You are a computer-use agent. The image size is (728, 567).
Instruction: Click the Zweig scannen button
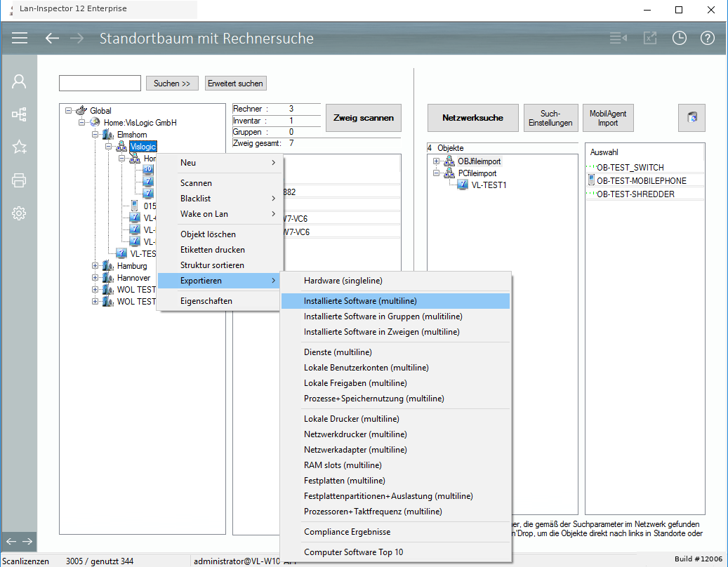(364, 118)
